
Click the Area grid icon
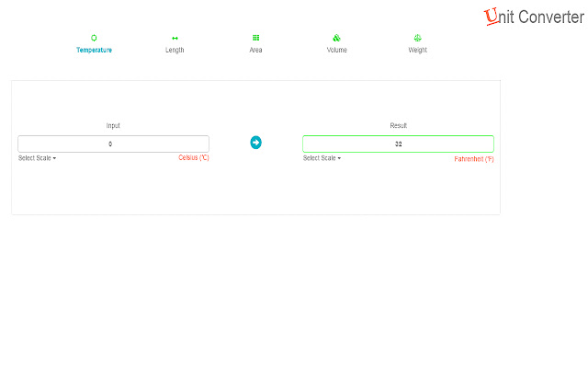point(255,38)
